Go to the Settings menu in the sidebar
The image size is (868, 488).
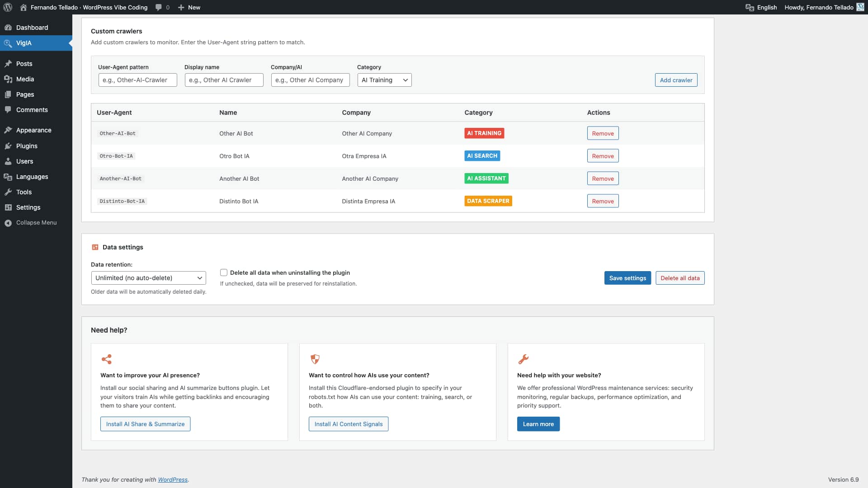pos(28,207)
